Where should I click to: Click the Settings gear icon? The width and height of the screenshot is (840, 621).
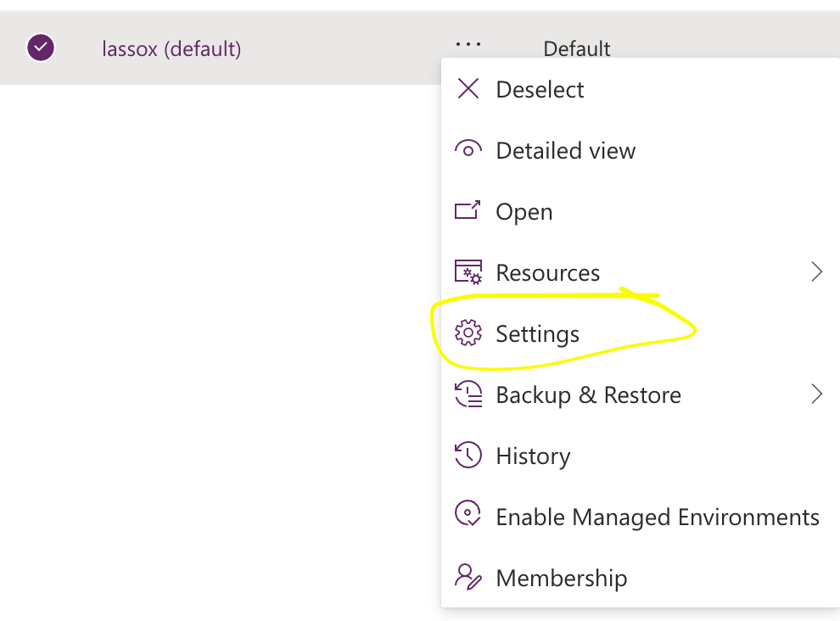468,333
